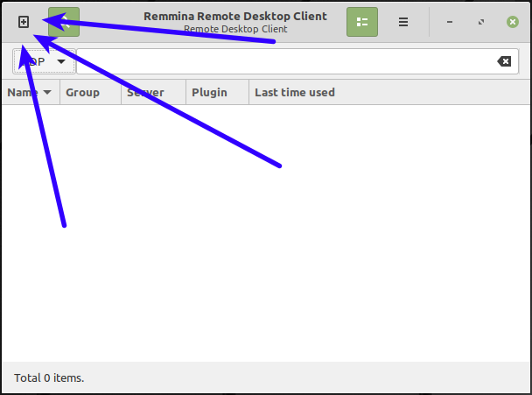Toggle the list or tree view button
Viewport: 532px width, 395px height.
point(362,22)
